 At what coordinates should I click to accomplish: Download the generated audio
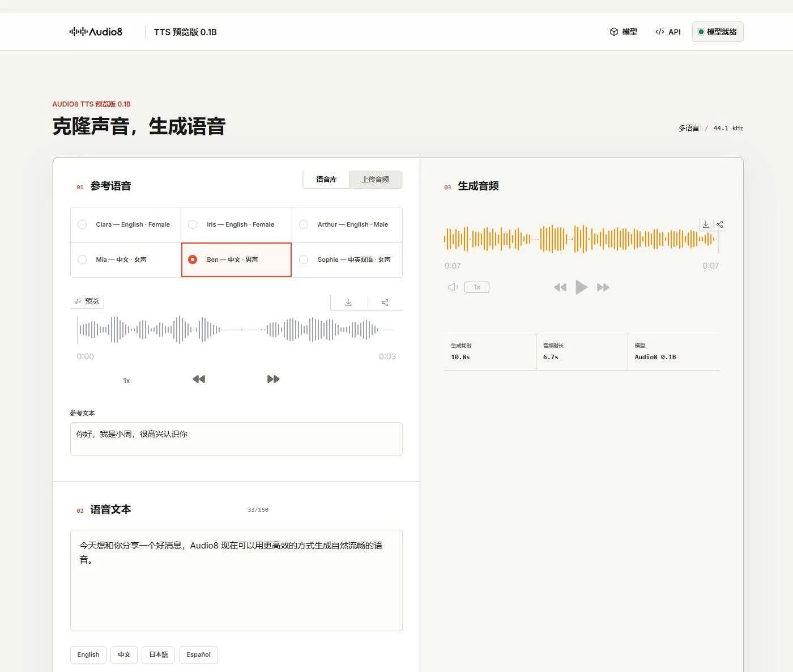click(x=706, y=225)
